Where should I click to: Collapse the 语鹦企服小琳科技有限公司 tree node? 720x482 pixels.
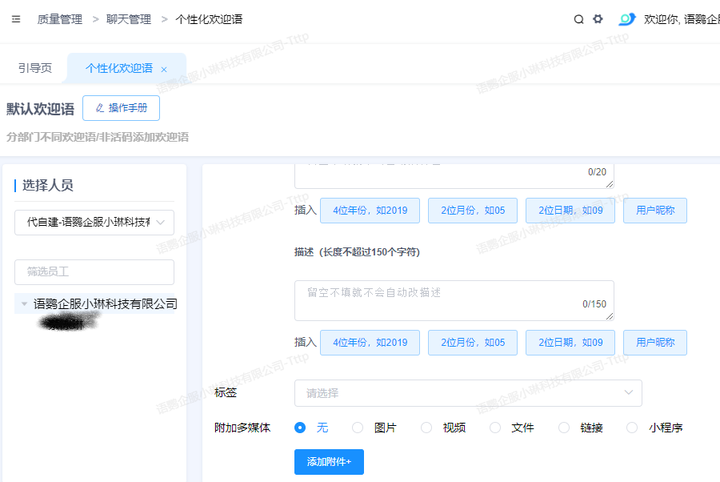pos(24,304)
